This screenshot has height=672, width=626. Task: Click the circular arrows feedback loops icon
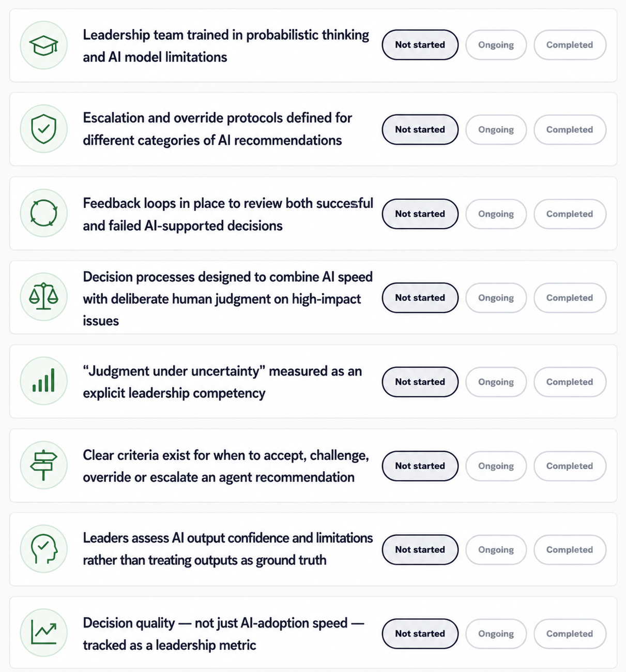pos(44,213)
